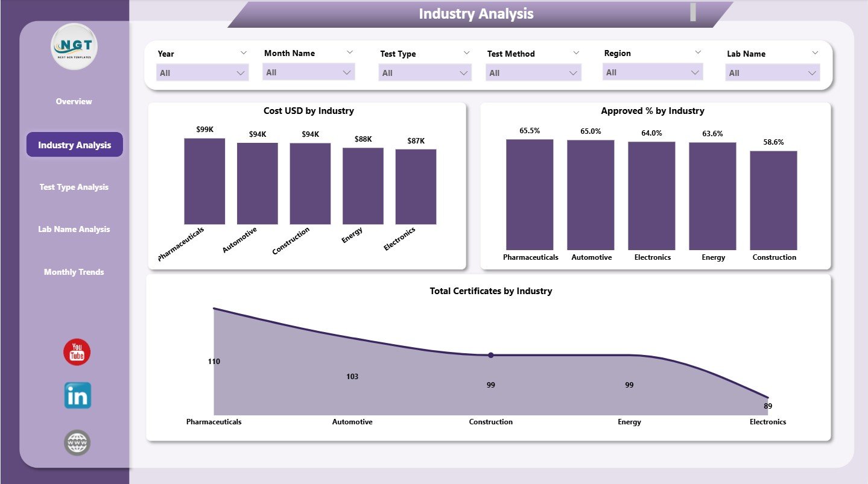Open the Lab Name dropdown
This screenshot has width=868, height=484.
click(x=814, y=52)
